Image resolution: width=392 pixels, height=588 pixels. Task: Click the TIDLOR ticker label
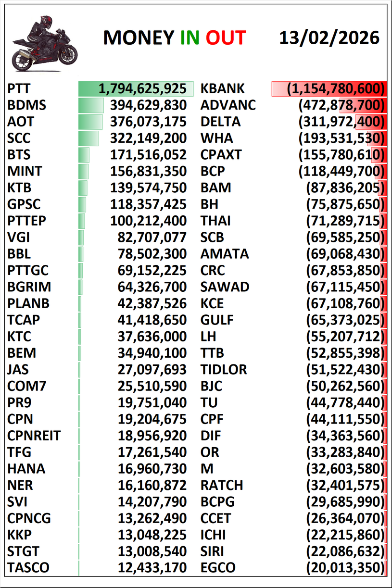pos(224,370)
